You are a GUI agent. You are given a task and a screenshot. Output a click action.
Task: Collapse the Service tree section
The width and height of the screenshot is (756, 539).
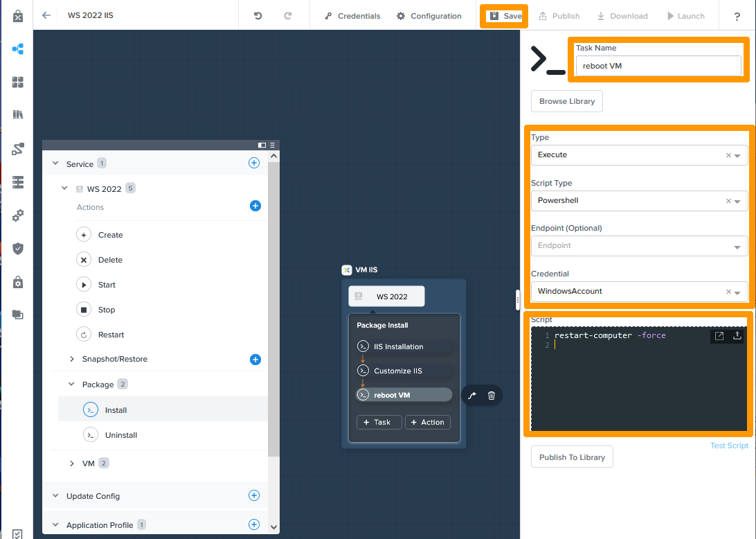(55, 164)
